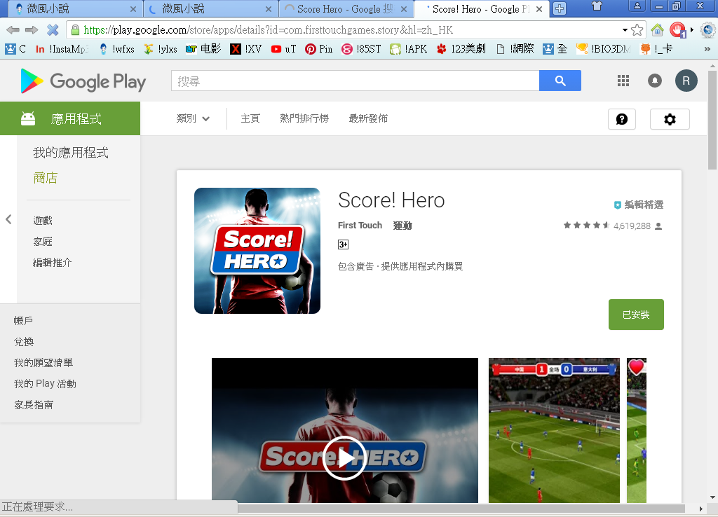718x517 pixels.
Task: Click the Google Play search field
Action: [355, 81]
